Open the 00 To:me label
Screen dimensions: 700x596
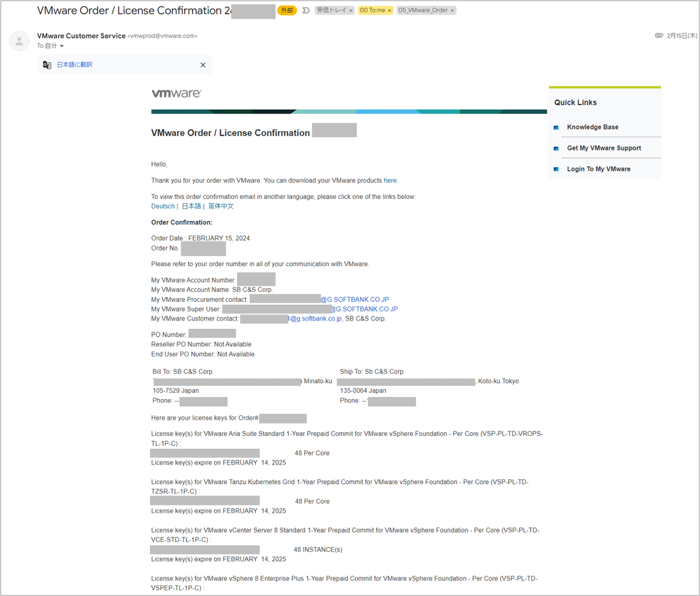coord(372,10)
